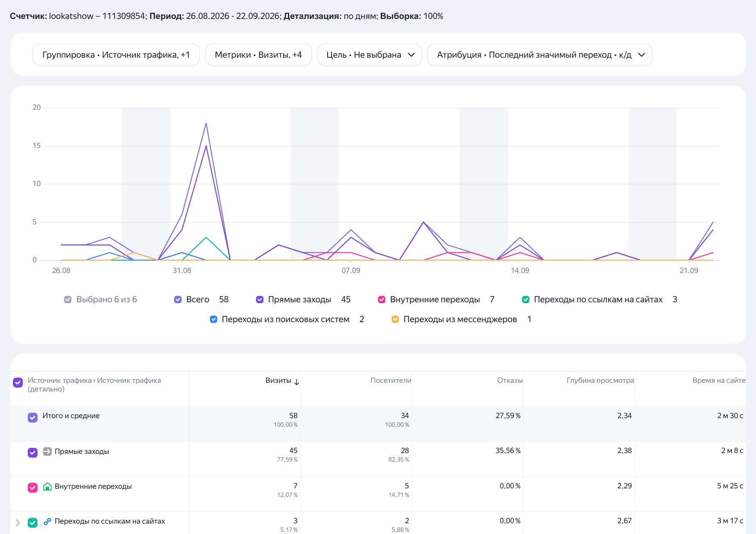Click the 21.09 date label on chart axis
Image resolution: width=756 pixels, height=534 pixels.
pos(689,270)
